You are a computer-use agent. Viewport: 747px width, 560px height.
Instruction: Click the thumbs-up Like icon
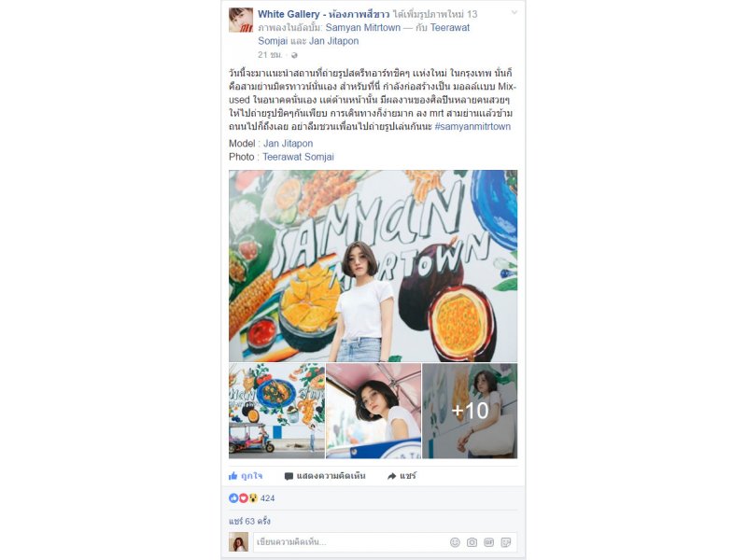pyautogui.click(x=233, y=476)
